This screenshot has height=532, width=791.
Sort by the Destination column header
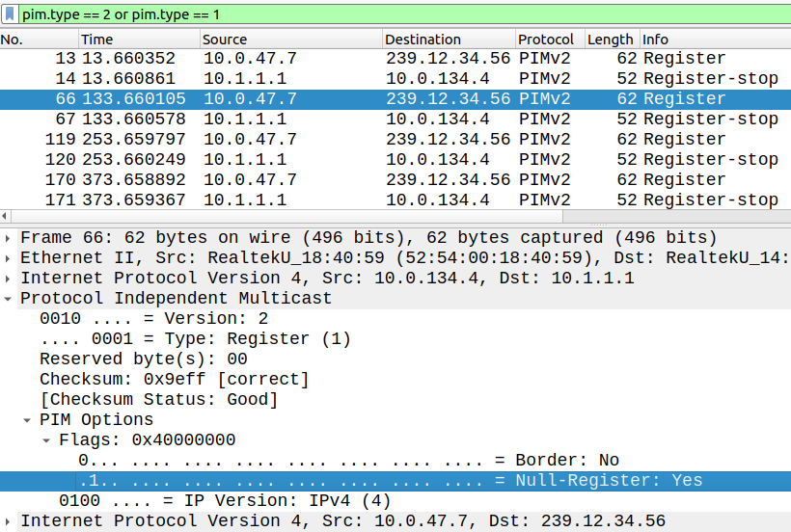[x=449, y=40]
